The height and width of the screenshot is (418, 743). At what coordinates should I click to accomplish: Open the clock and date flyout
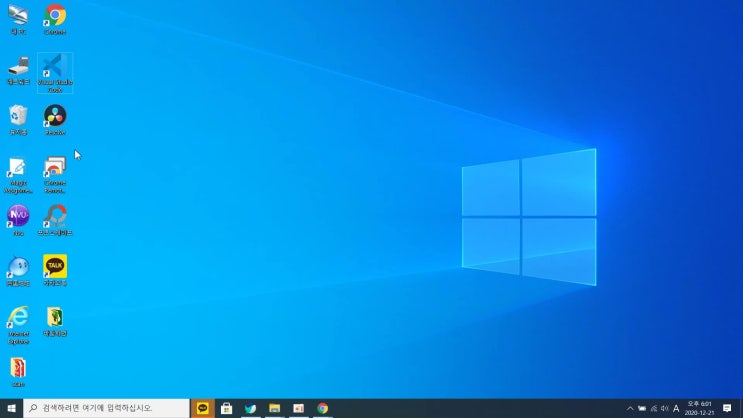tap(699, 408)
